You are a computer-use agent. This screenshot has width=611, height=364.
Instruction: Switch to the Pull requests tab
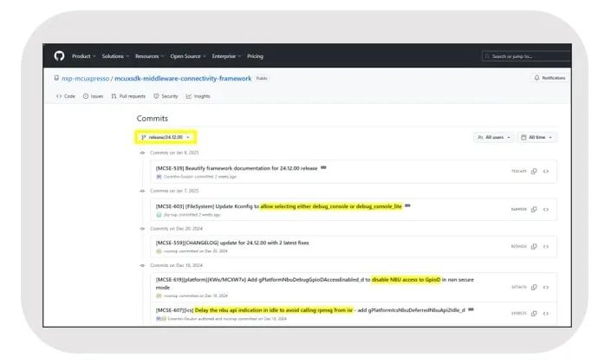point(128,96)
